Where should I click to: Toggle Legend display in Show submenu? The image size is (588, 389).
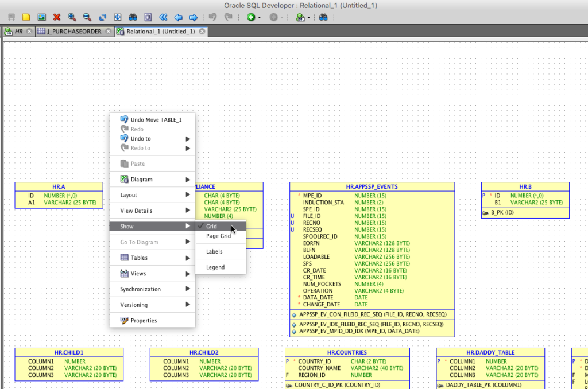coord(215,267)
